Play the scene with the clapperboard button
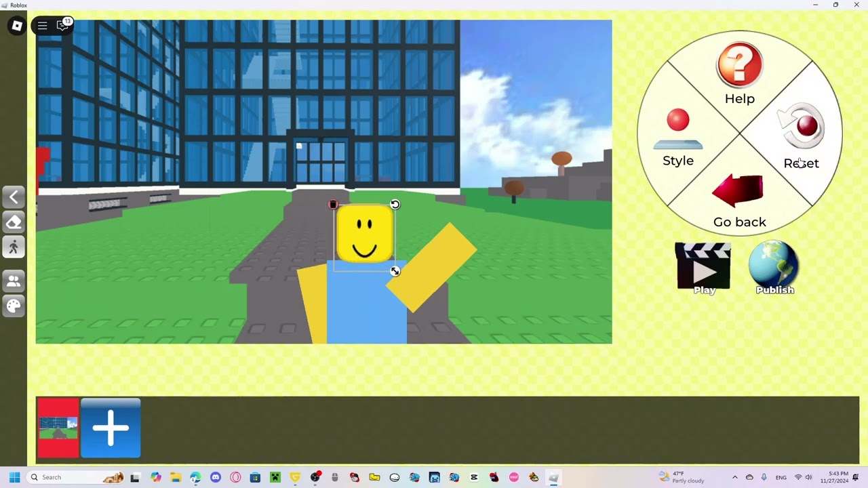Image resolution: width=868 pixels, height=488 pixels. coord(703,268)
